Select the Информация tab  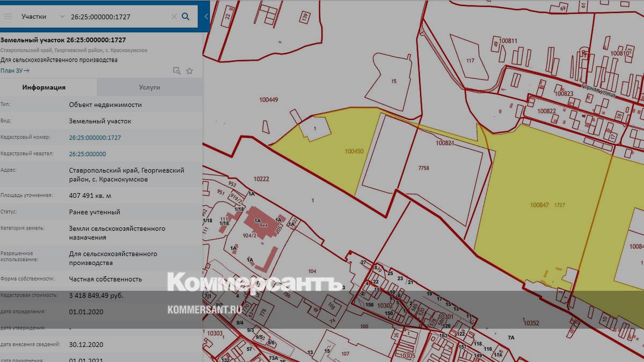(44, 87)
